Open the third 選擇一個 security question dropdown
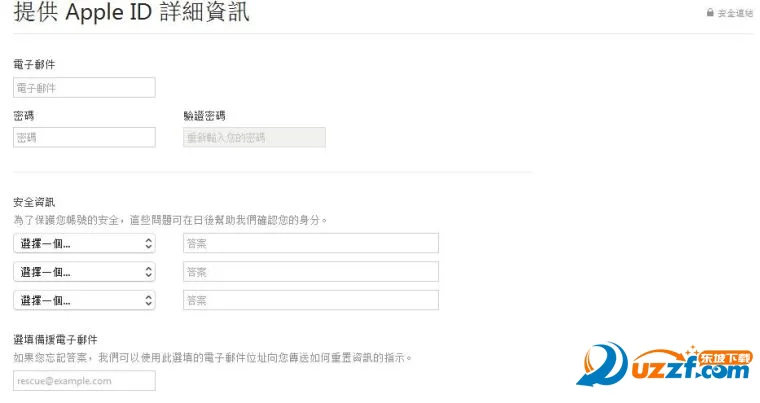760x403 pixels. (84, 300)
